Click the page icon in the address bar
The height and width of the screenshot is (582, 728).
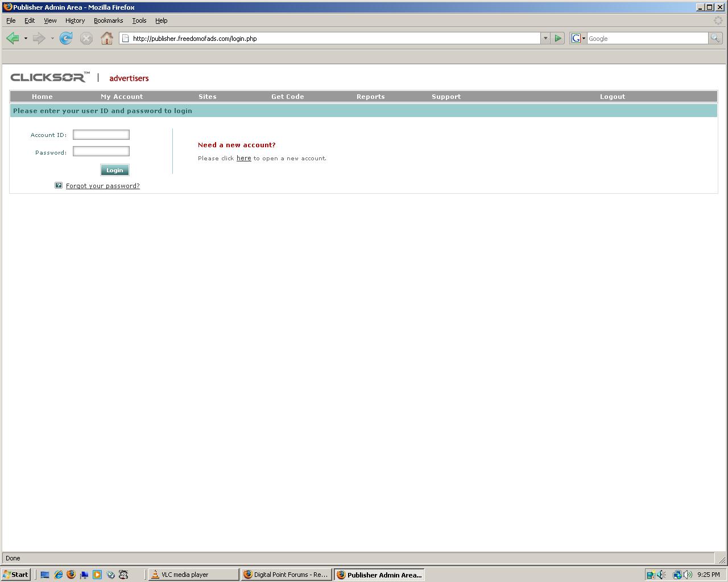126,39
